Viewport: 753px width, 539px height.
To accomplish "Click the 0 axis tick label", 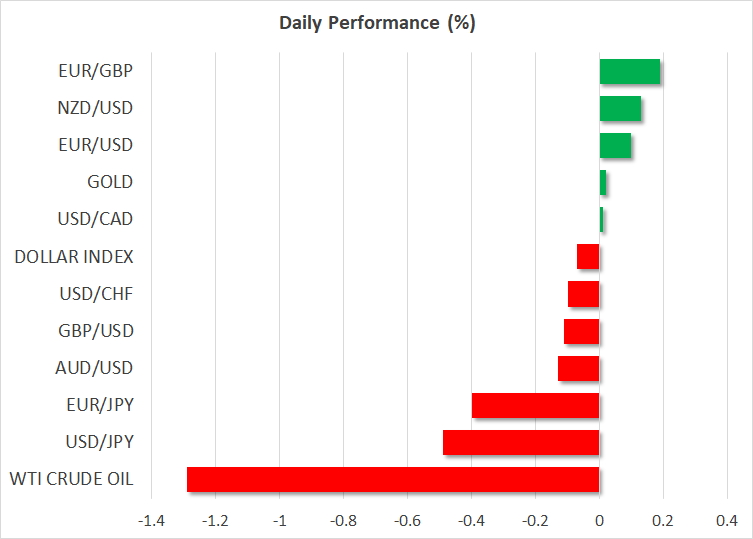I will click(x=599, y=521).
